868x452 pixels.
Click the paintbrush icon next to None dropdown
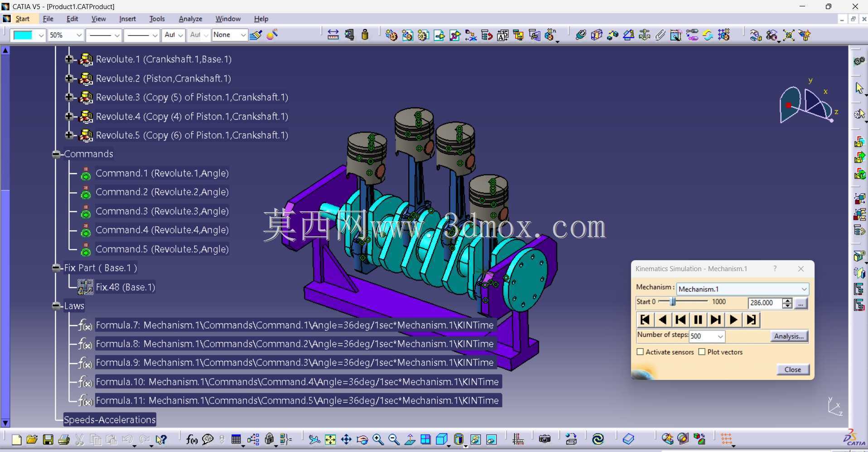[256, 35]
